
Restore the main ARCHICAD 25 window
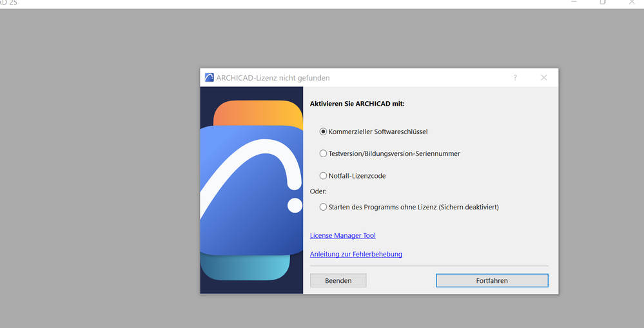[603, 2]
